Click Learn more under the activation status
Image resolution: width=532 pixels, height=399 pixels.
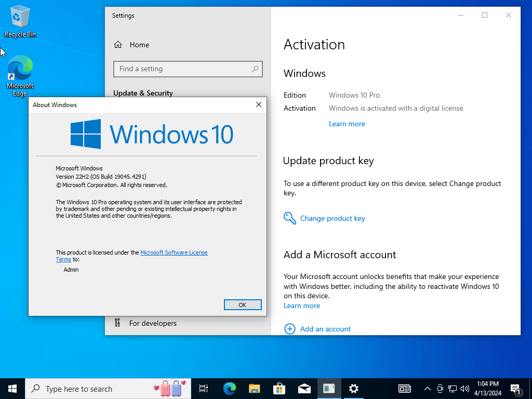347,124
